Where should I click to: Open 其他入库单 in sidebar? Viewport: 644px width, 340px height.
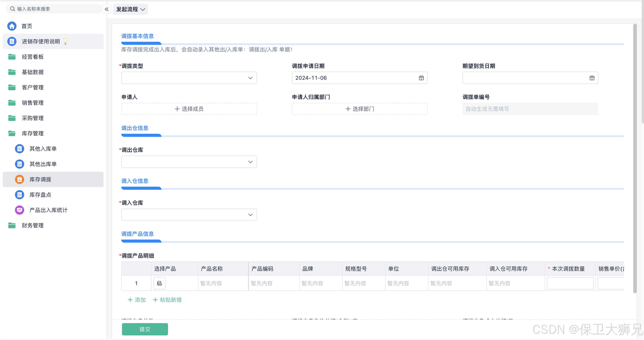[43, 149]
